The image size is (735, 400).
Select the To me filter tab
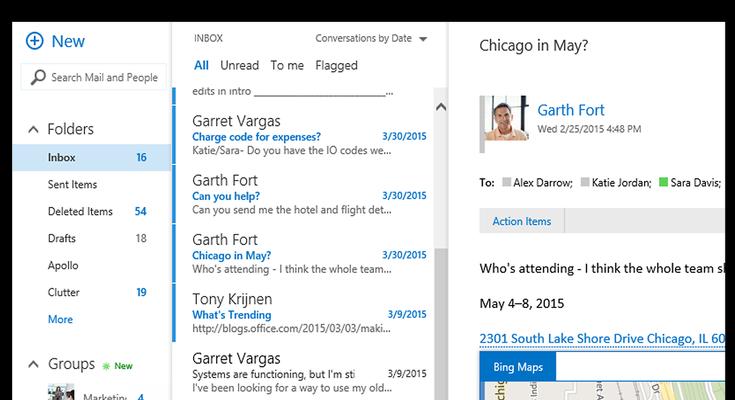click(x=287, y=65)
